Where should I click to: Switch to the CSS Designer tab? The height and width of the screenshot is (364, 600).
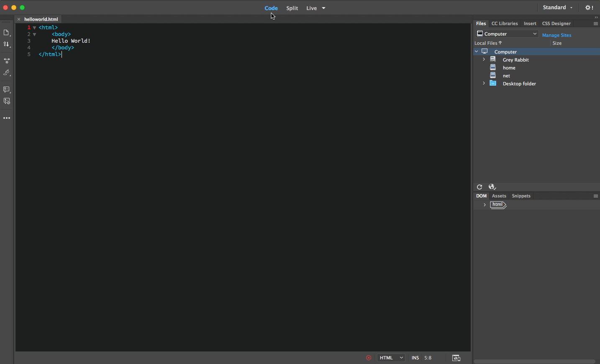pos(556,23)
